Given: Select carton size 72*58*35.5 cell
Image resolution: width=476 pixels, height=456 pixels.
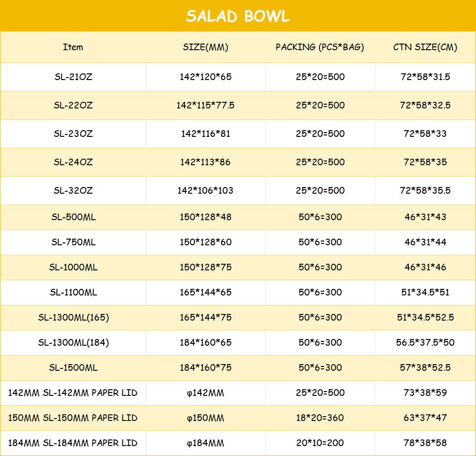Looking at the screenshot, I should 425,190.
